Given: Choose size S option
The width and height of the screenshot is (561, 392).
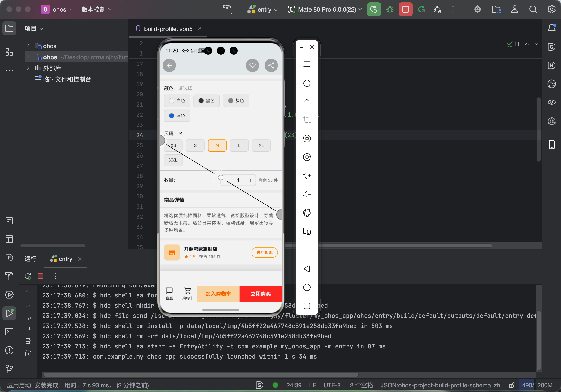Looking at the screenshot, I should (x=195, y=145).
